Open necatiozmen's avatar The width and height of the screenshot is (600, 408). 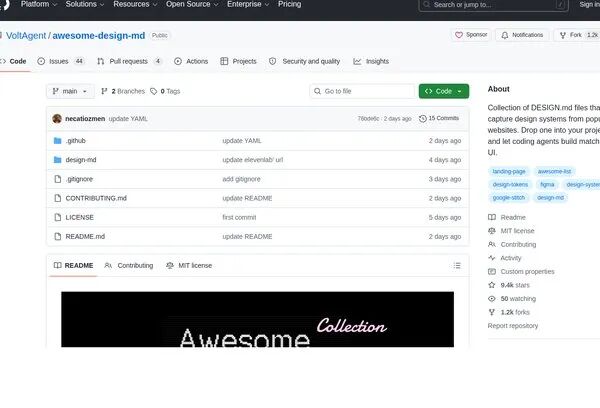point(57,119)
